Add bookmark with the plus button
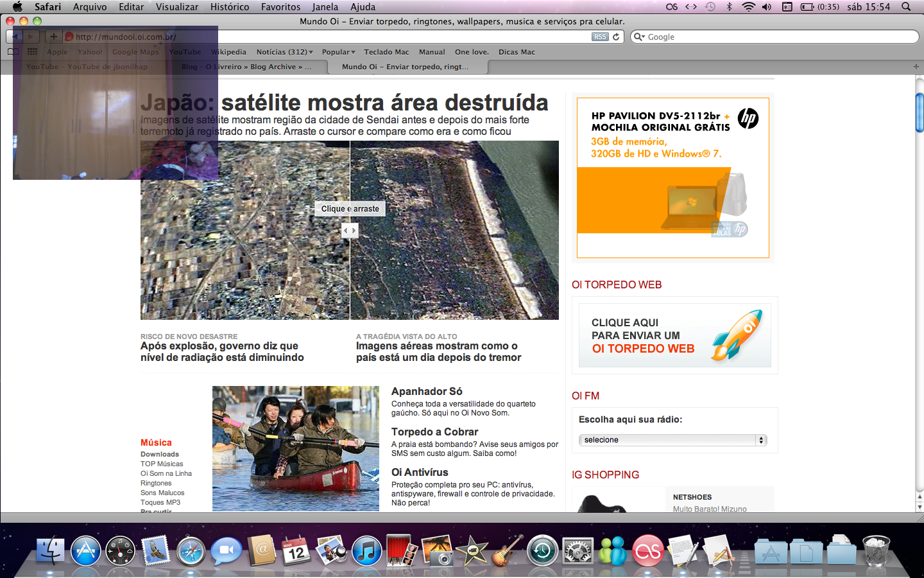The image size is (924, 578). point(54,37)
